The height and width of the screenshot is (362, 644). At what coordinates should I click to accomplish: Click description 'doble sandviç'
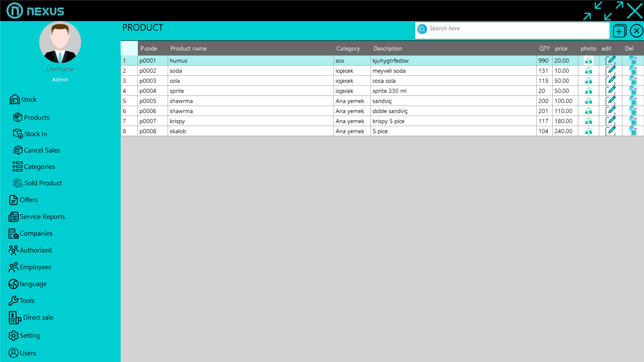[x=453, y=111]
